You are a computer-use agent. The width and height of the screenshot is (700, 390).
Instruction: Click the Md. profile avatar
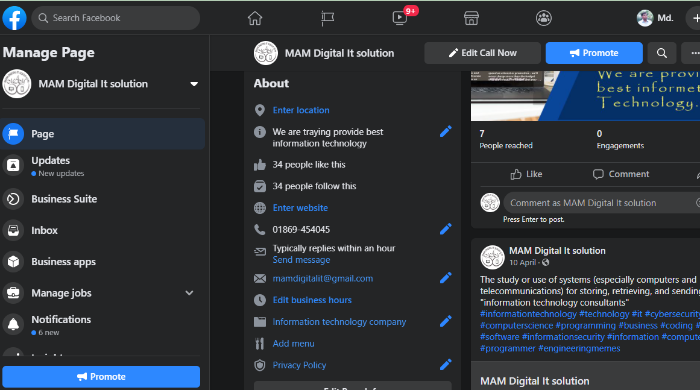tap(645, 18)
